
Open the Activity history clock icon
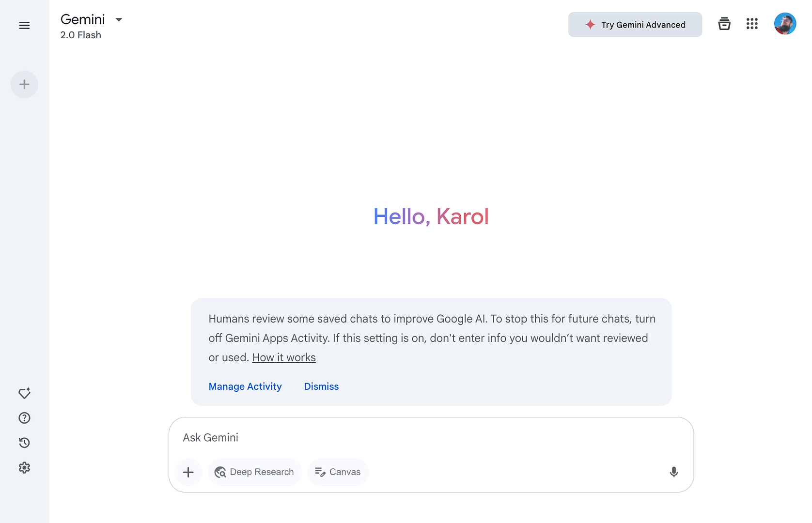pos(24,443)
